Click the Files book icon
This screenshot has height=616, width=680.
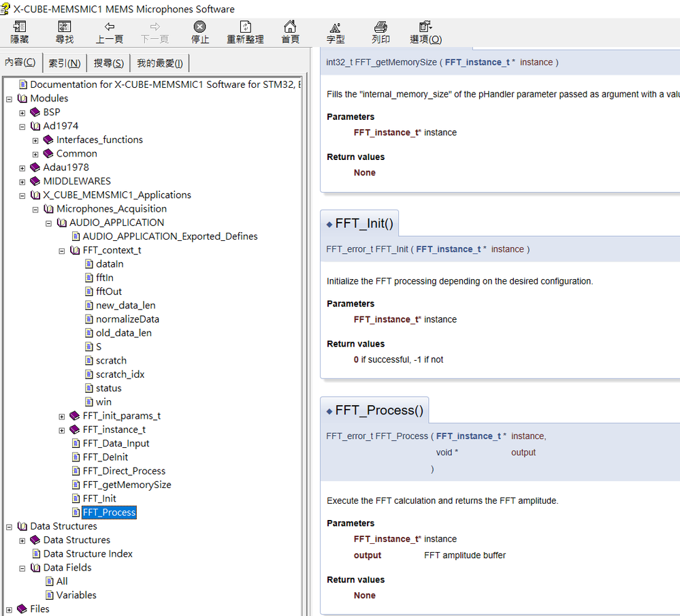tap(22, 609)
